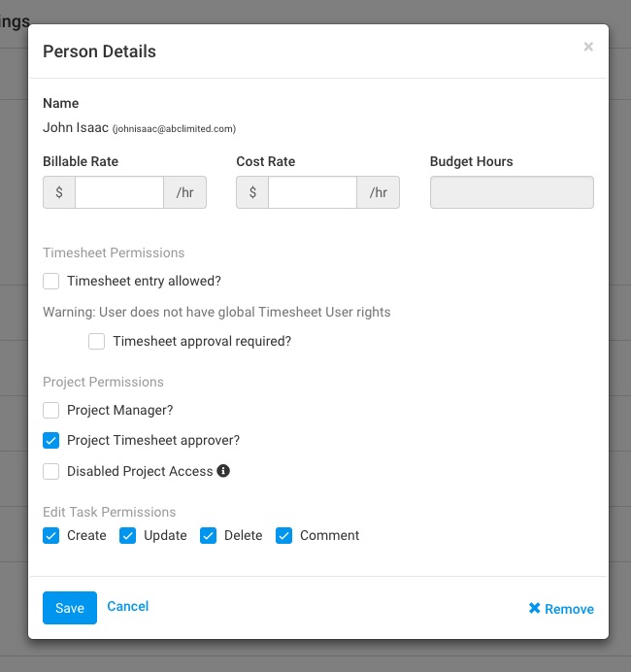
Task: Click the Budget Hours field
Action: [512, 192]
